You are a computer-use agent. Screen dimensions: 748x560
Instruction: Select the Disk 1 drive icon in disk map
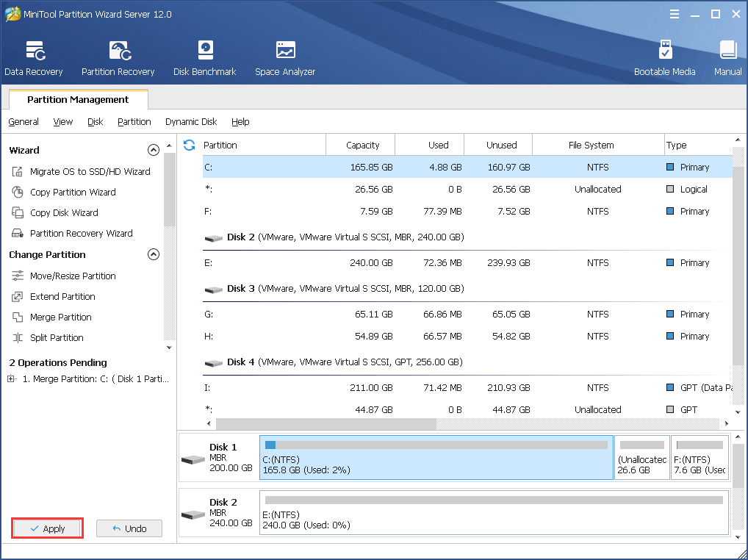[193, 459]
